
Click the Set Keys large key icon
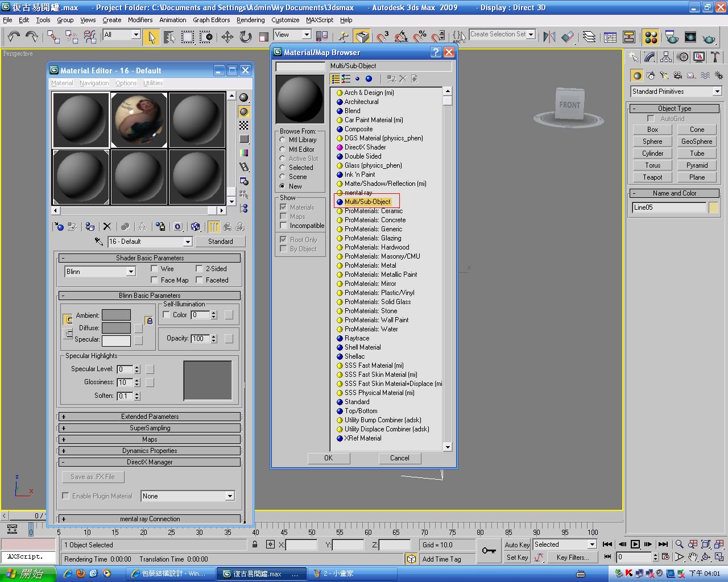tap(489, 551)
